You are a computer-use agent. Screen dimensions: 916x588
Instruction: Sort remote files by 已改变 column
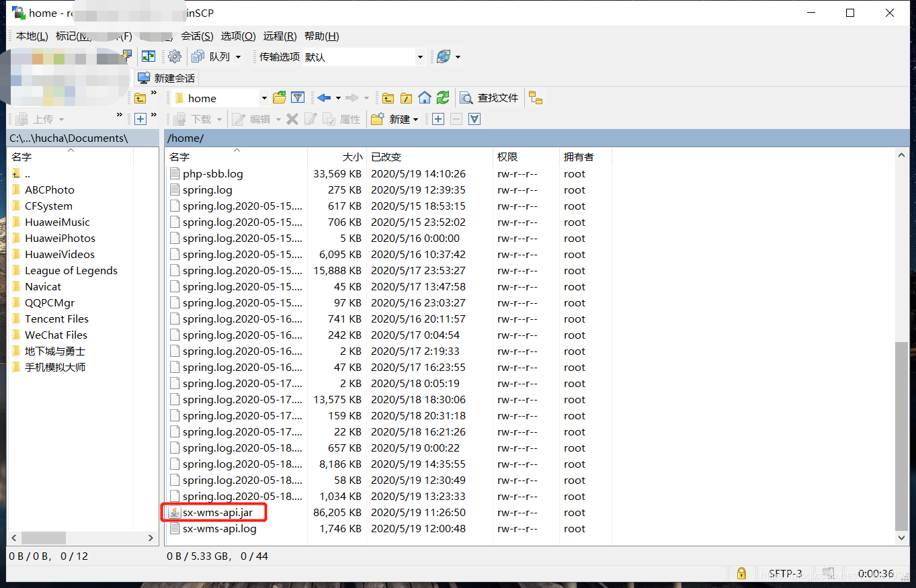(x=429, y=157)
